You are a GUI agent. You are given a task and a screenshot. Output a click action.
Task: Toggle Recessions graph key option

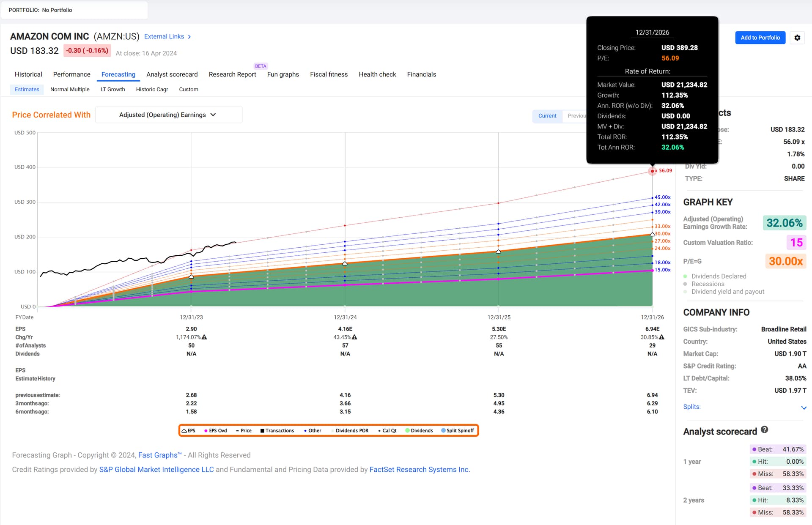pyautogui.click(x=704, y=284)
